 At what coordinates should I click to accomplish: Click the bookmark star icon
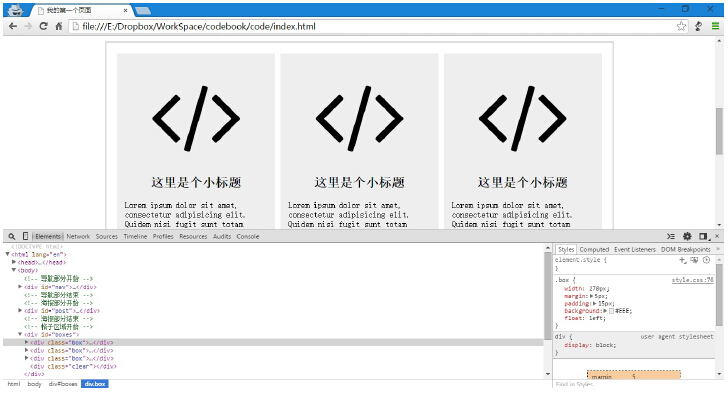[x=681, y=26]
